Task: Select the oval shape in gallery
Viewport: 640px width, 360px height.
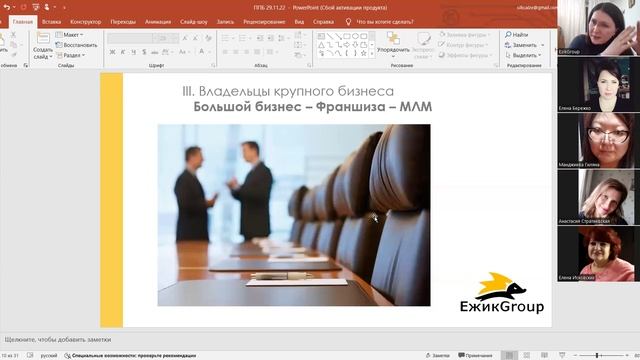Action: 355,36
